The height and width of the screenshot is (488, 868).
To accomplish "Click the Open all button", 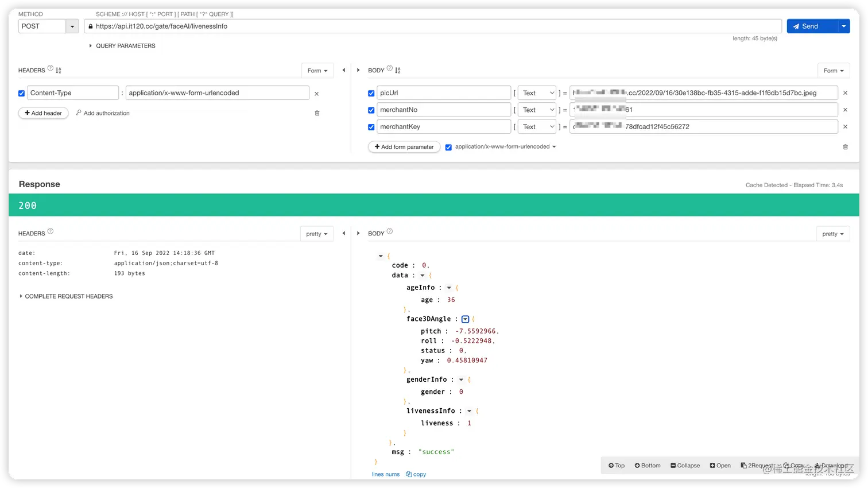I will 720,466.
